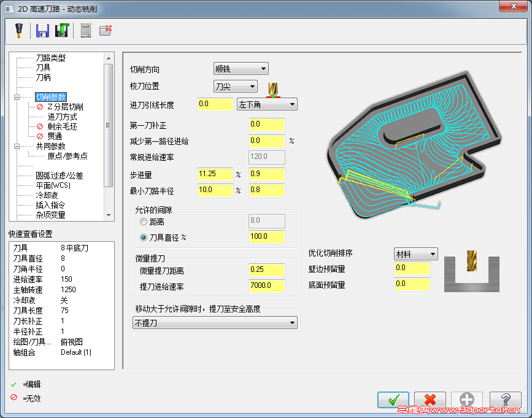This screenshot has width=532, height=418.
Task: Open the 左下角 dropdown
Action: pyautogui.click(x=267, y=104)
